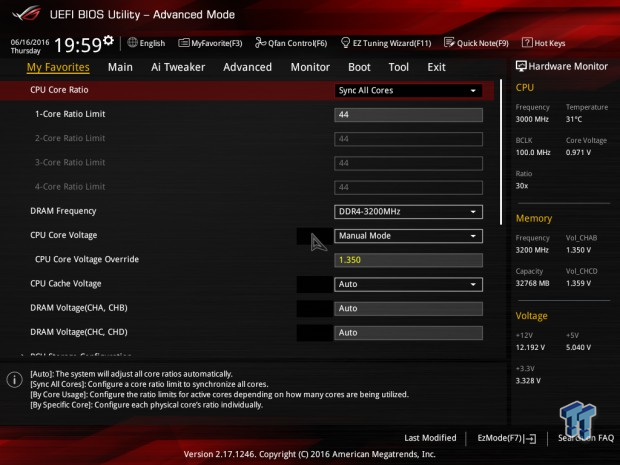Click the English language globe icon
The width and height of the screenshot is (620, 465).
click(x=132, y=42)
